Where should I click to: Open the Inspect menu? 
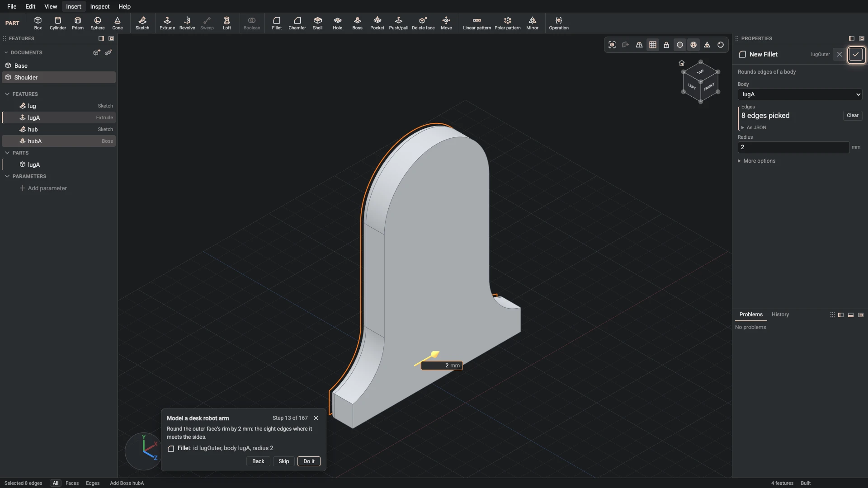(100, 6)
